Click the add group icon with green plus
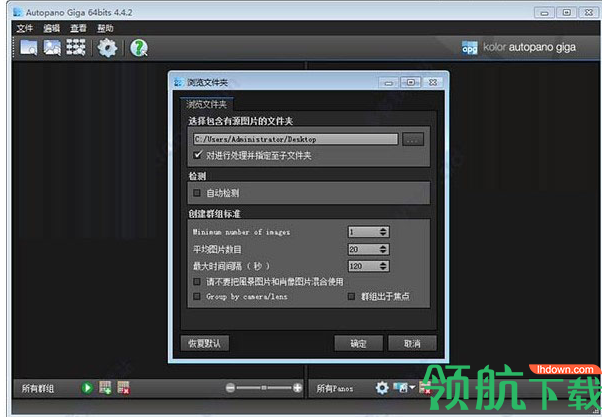Screen dimensions: 602x417 105,387
